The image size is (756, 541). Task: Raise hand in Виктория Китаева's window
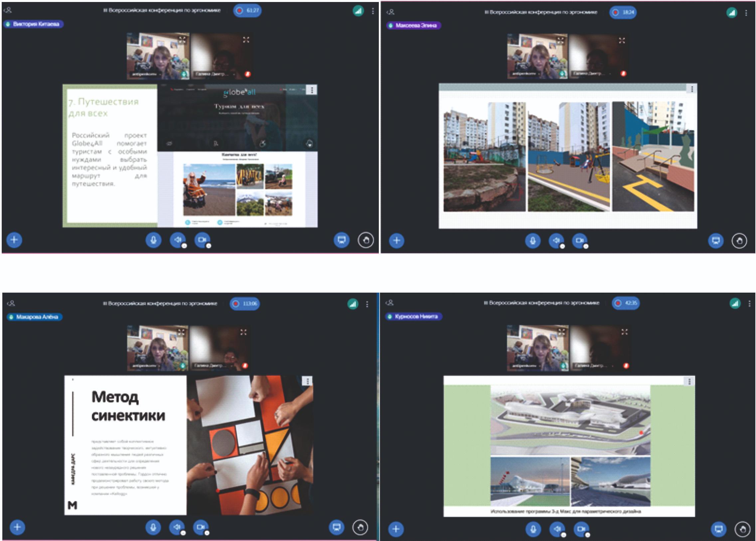366,240
